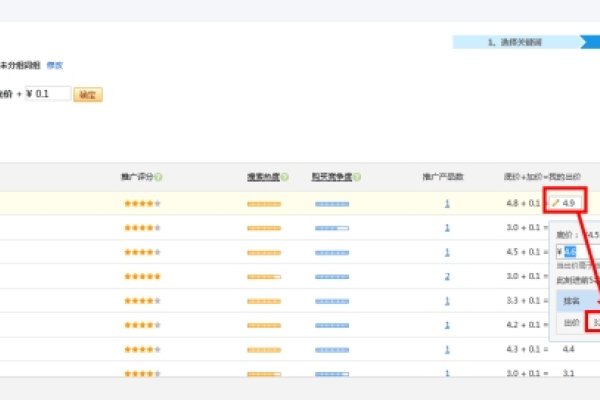Screen dimensions: 600x400
Task: Click the 4.4 final bid value
Action: tap(568, 349)
